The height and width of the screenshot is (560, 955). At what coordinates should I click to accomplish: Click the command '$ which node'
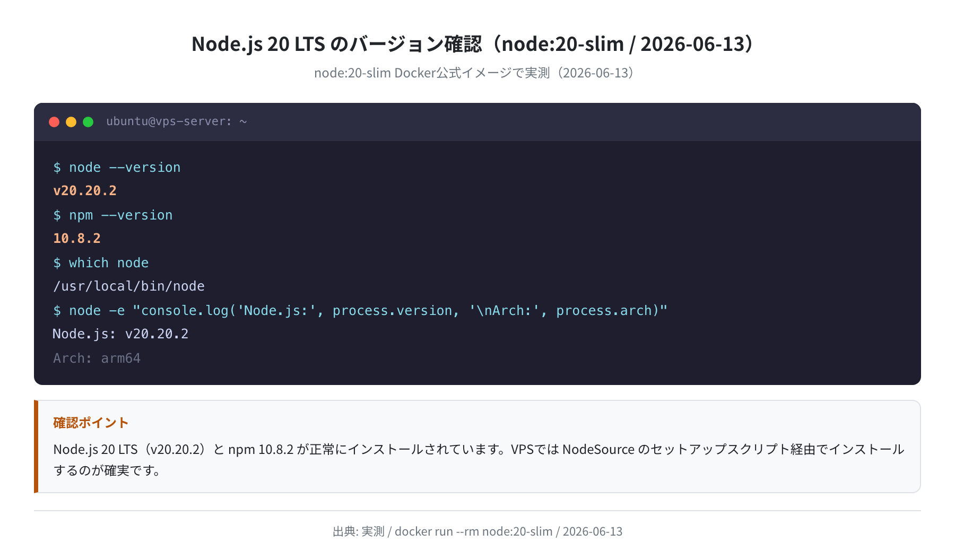tap(101, 263)
